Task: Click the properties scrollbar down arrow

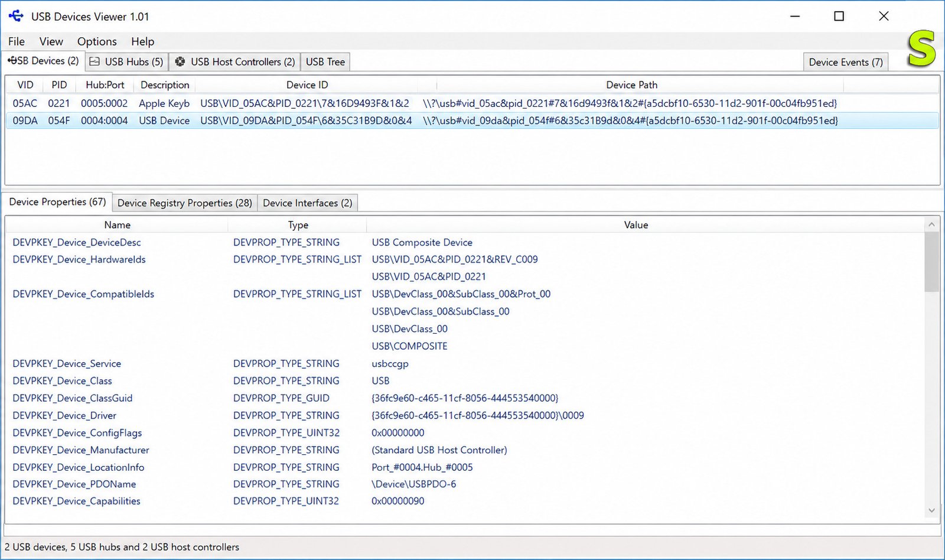Action: point(931,510)
